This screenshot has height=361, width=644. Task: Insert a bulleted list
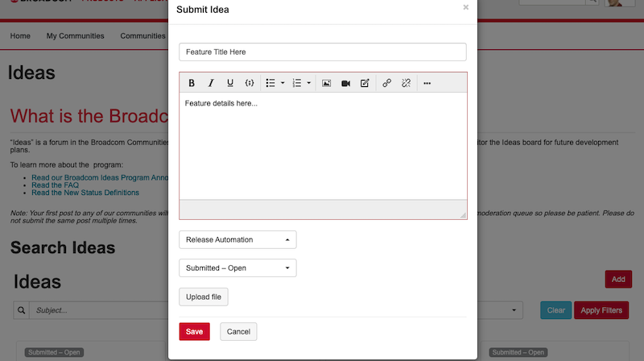270,83
